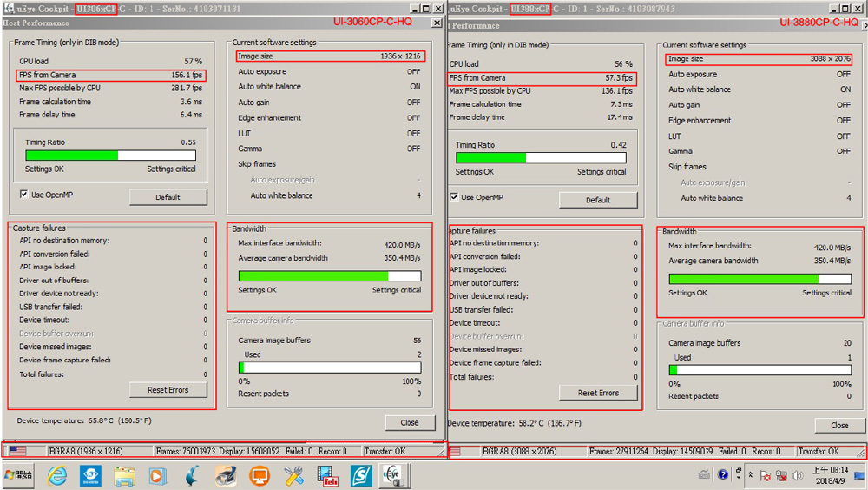Click the wrench and screwdriver tools icon
This screenshot has height=490, width=868.
(293, 475)
